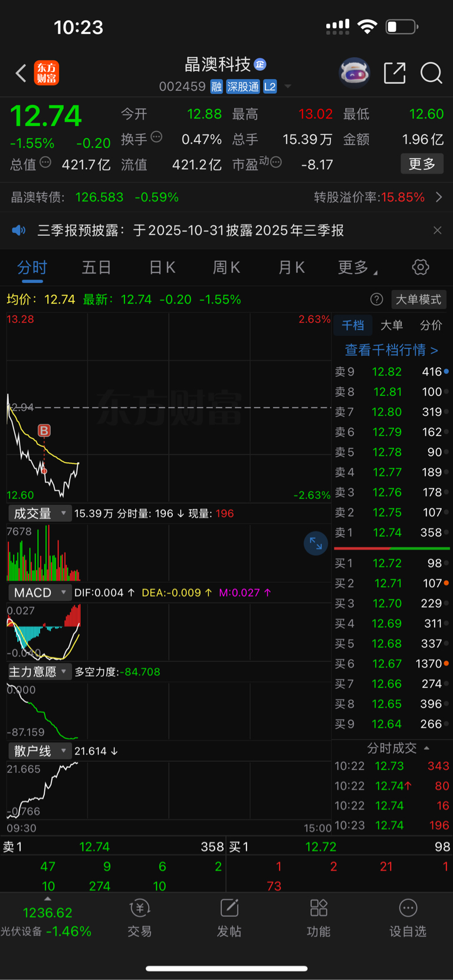
Task: Tap the L2 level badge
Action: [x=270, y=87]
